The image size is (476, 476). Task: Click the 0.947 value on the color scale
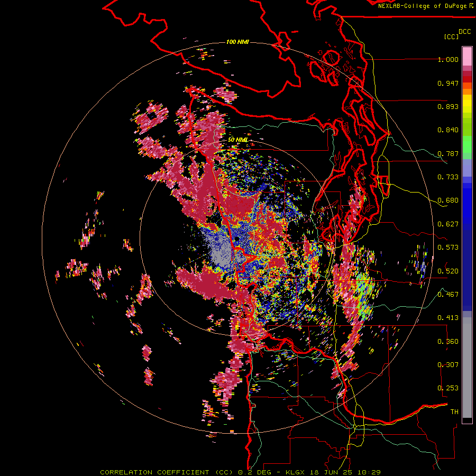click(x=448, y=83)
